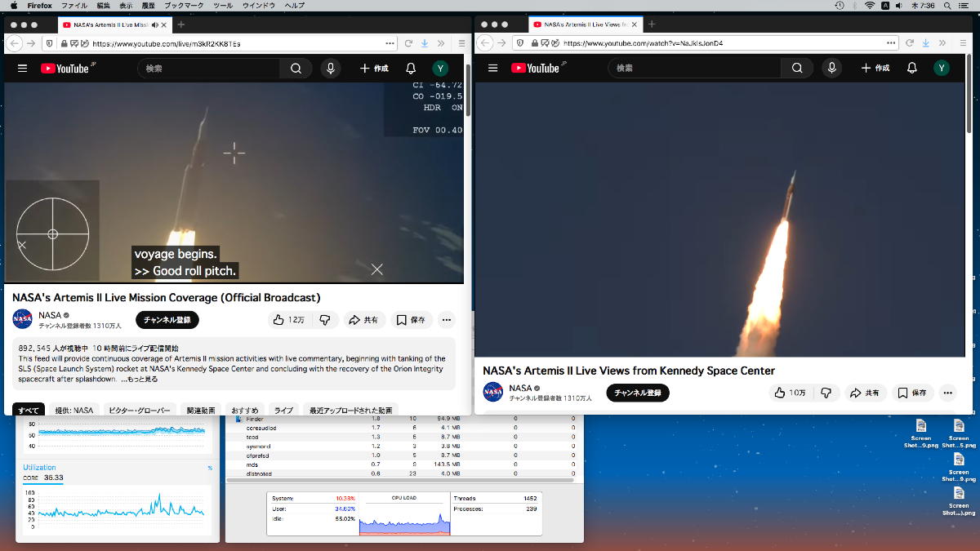Open the ブックマーク menu
Image resolution: width=980 pixels, height=551 pixels.
pos(183,5)
